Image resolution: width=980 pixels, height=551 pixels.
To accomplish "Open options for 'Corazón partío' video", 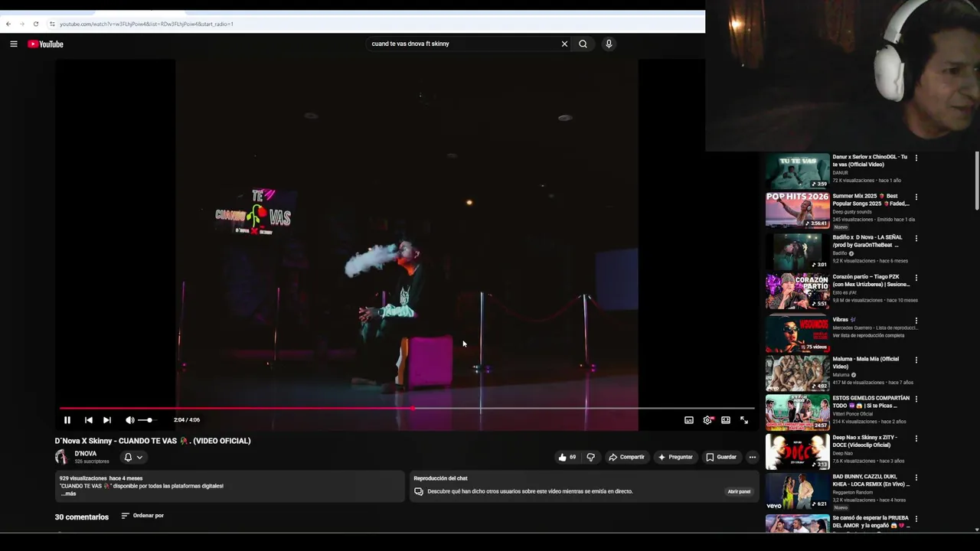I will (x=916, y=278).
